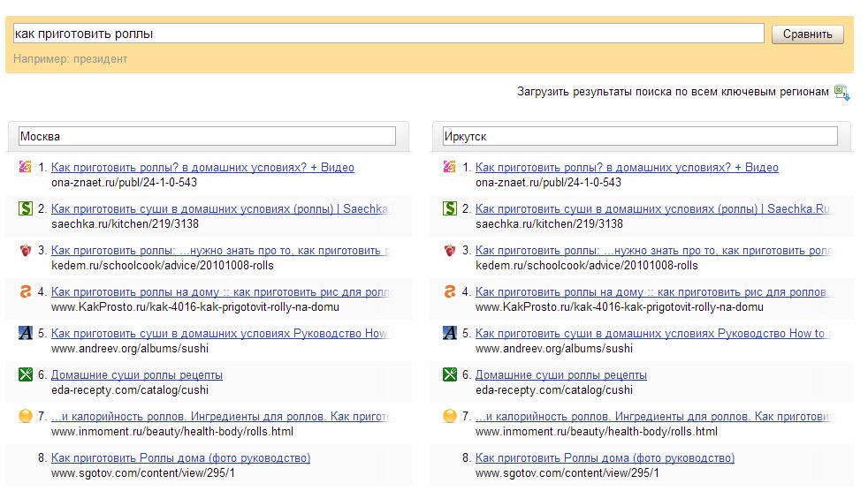
Task: Click andreev.org favicon in Москва column
Action: pyautogui.click(x=26, y=333)
